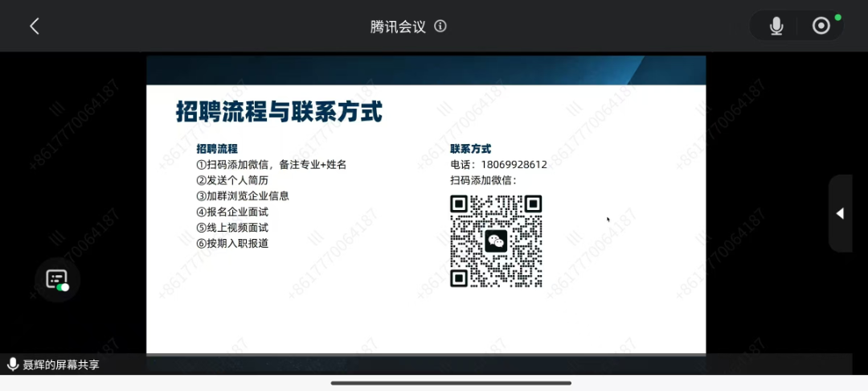Click the 招聘流程与联系方式 slide heading
Screen dimensions: 868x391
click(x=279, y=111)
